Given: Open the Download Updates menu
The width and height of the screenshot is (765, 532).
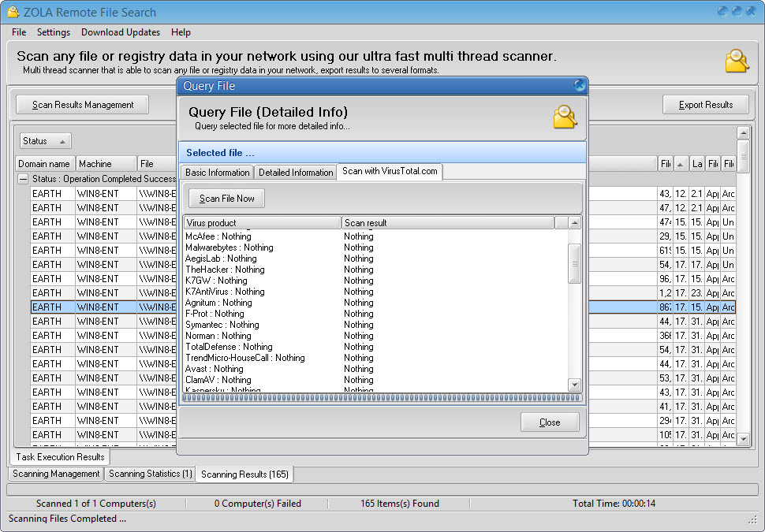Looking at the screenshot, I should [121, 32].
